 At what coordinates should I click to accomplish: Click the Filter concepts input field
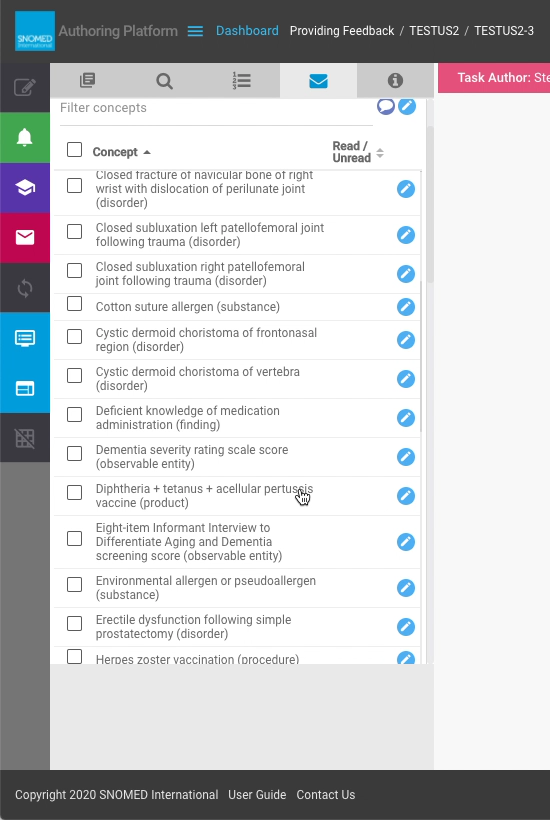216,108
